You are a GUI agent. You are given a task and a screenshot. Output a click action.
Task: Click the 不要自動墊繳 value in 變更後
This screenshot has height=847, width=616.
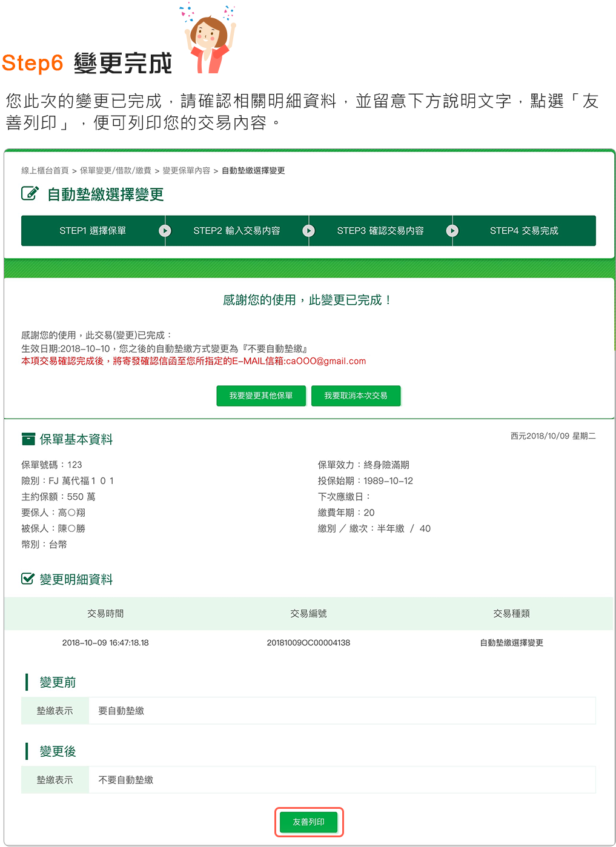[x=125, y=780]
